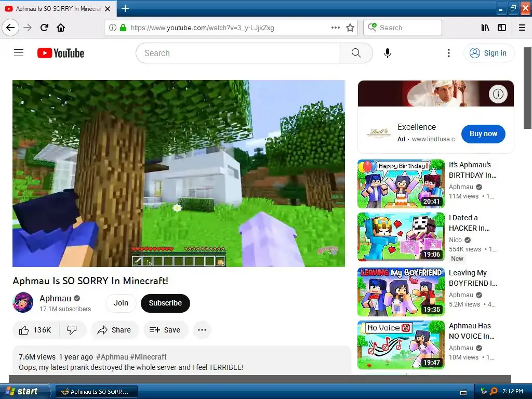Click the Aphmau Is SO SORRY video title
Screen dimensions: 532x399
point(90,281)
